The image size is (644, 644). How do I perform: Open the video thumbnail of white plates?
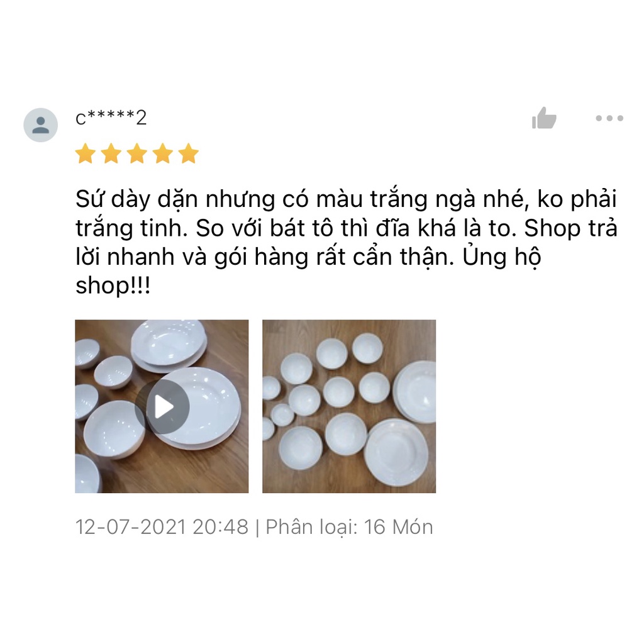tap(162, 406)
